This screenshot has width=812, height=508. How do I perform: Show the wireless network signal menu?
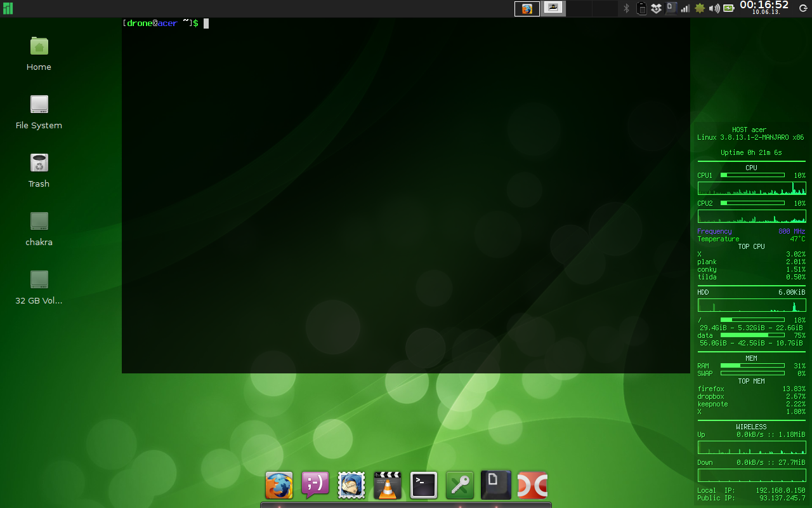(685, 8)
